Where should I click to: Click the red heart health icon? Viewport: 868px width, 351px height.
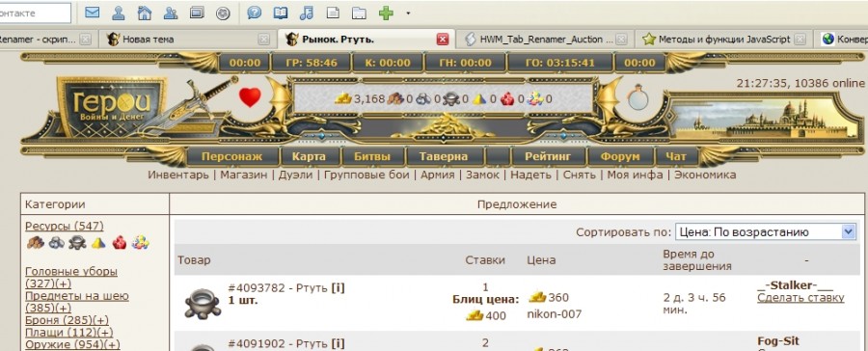[x=250, y=97]
